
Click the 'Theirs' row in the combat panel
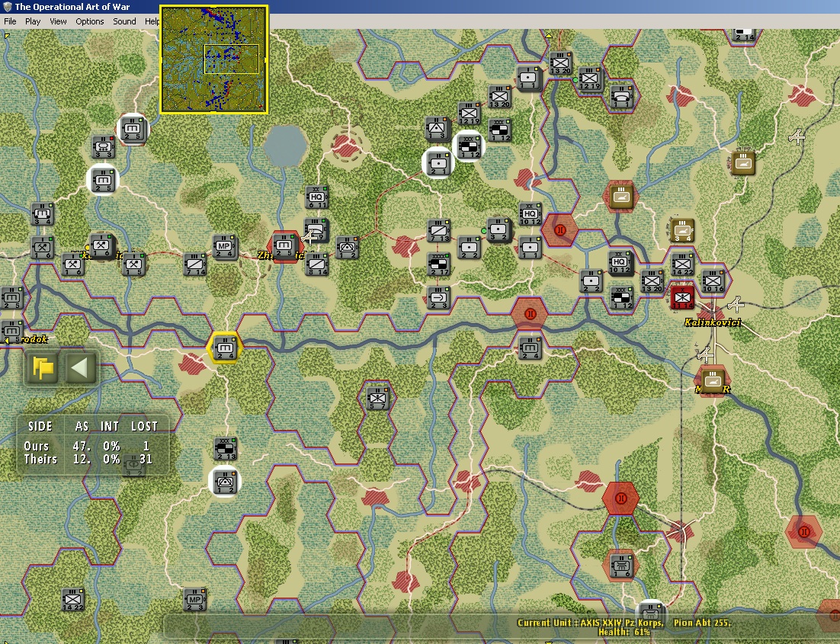[88, 459]
